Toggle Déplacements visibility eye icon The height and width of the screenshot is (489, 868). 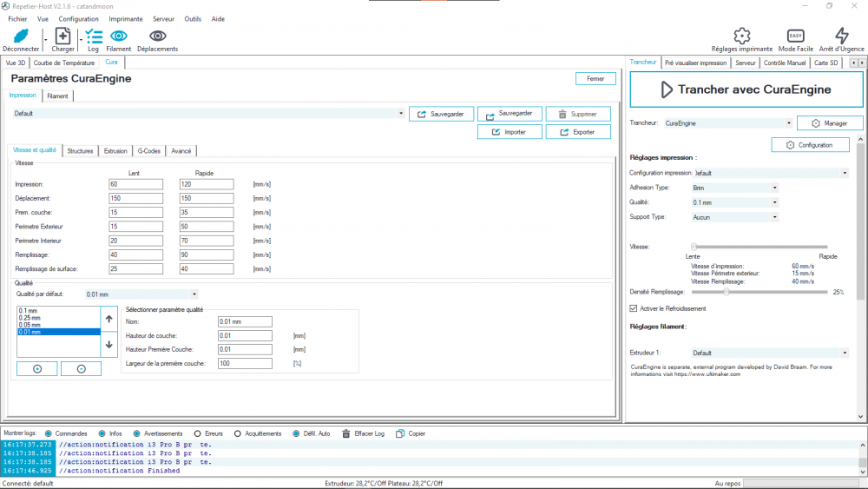pyautogui.click(x=158, y=36)
